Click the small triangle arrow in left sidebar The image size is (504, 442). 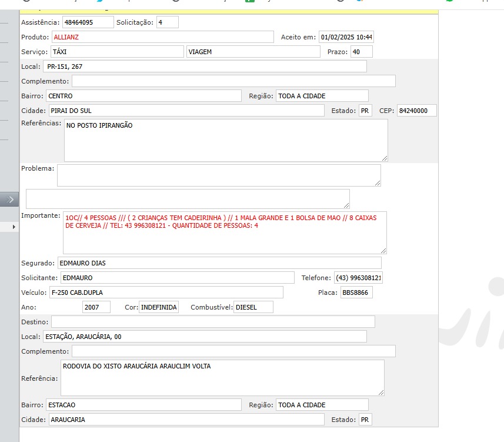click(x=14, y=227)
